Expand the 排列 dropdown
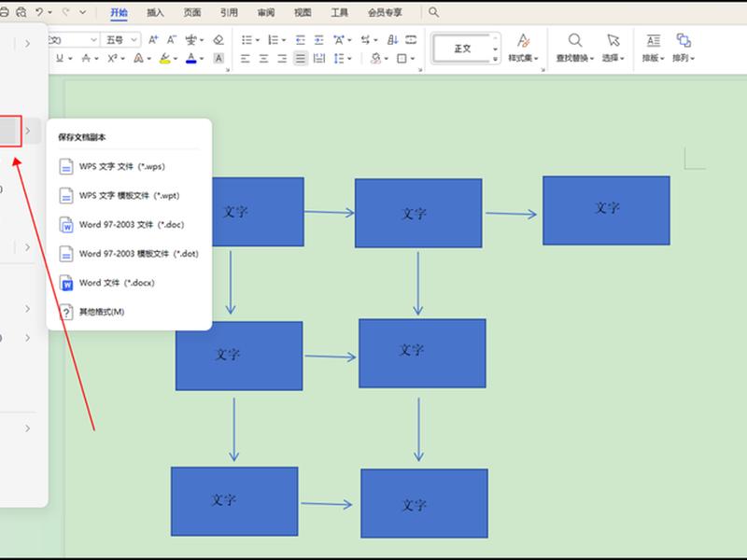 pyautogui.click(x=684, y=58)
